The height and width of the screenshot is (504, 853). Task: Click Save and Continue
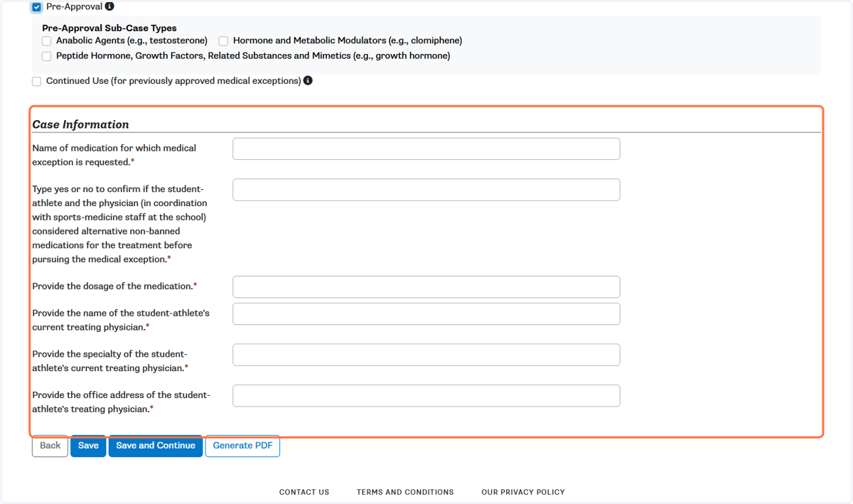tap(156, 446)
